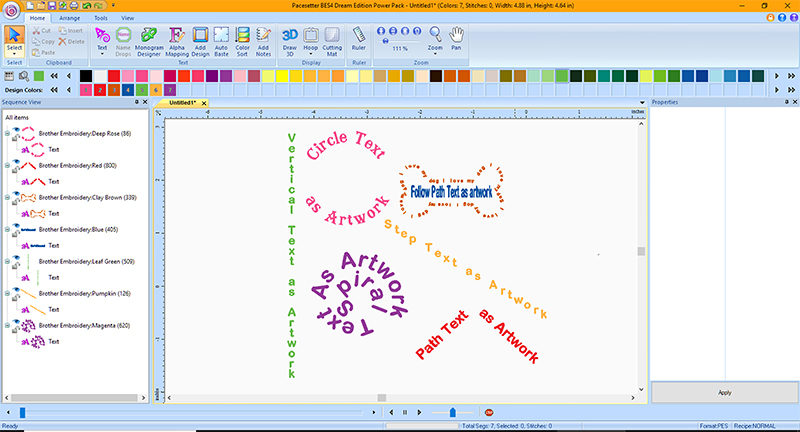800x432 pixels.
Task: Open the Tools ribbon tab
Action: click(x=101, y=18)
